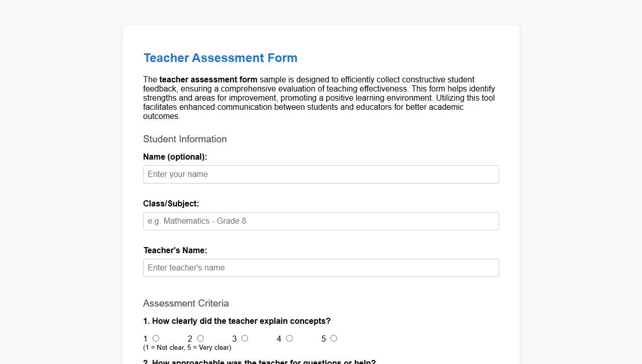Select rating 5 for concept clarity question
Viewport: 642px width, 364px height.
coord(333,338)
